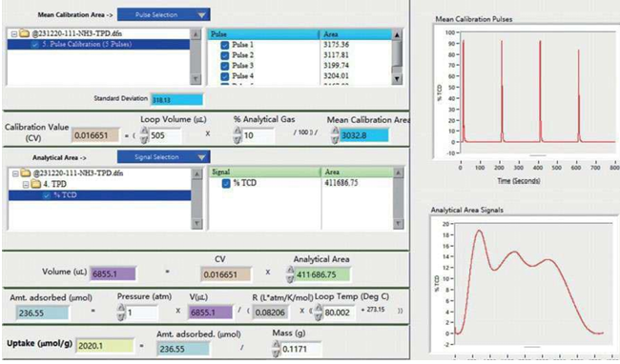The width and height of the screenshot is (620, 364).
Task: Click Amt. adsorbed field in the Uptake row
Action: pyautogui.click(x=183, y=349)
